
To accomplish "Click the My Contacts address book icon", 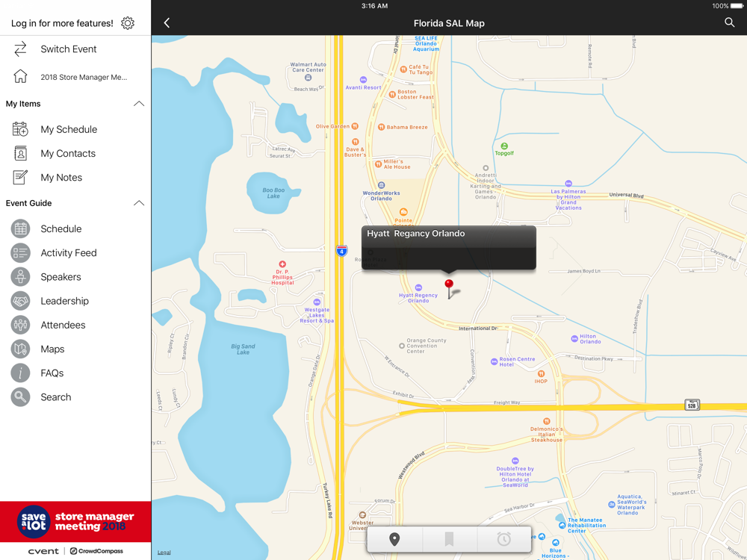I will [20, 153].
